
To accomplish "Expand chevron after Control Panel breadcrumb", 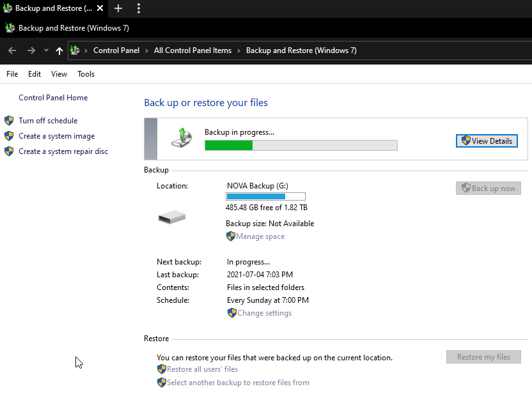I will coord(146,51).
